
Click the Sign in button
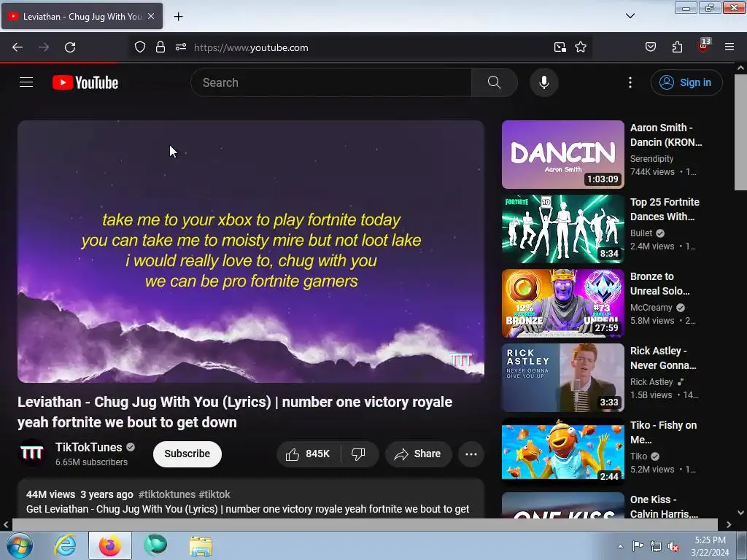click(x=686, y=82)
